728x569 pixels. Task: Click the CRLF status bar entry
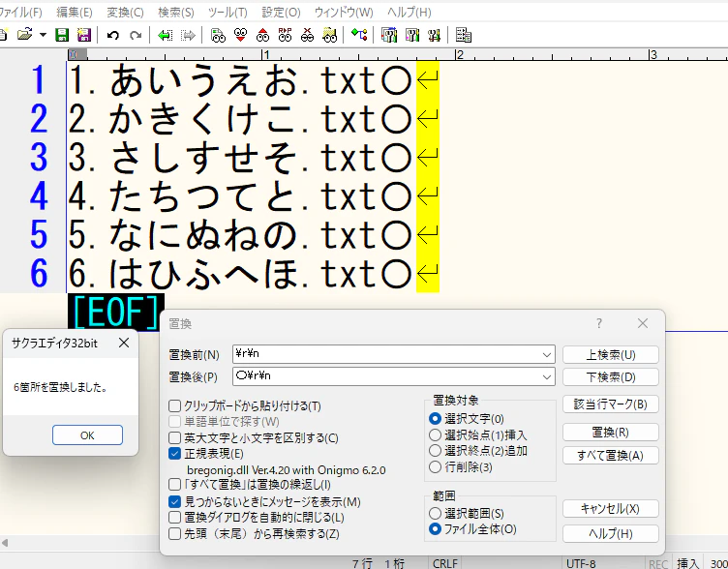coord(444,563)
